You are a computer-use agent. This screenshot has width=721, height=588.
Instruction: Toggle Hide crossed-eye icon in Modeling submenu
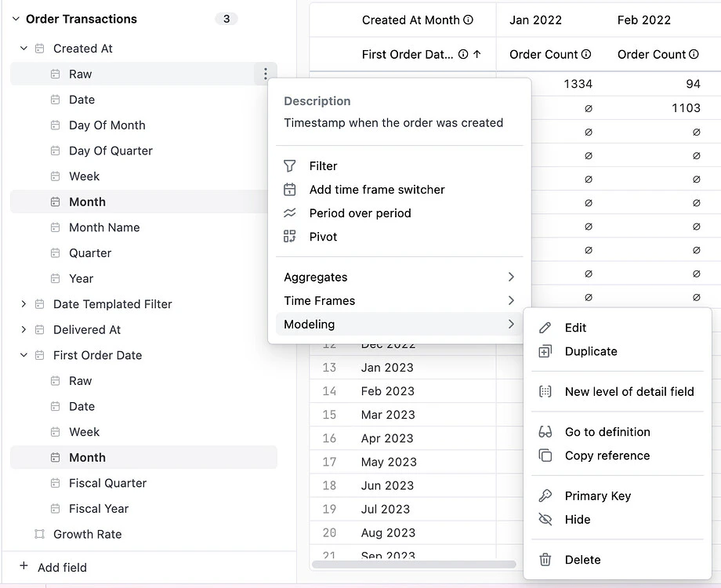545,520
